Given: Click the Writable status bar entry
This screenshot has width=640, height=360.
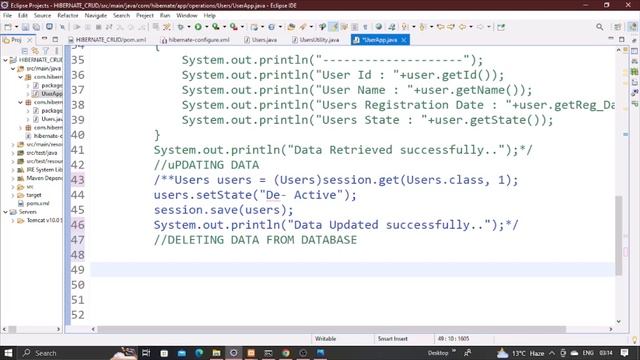Looking at the screenshot, I should 325,339.
